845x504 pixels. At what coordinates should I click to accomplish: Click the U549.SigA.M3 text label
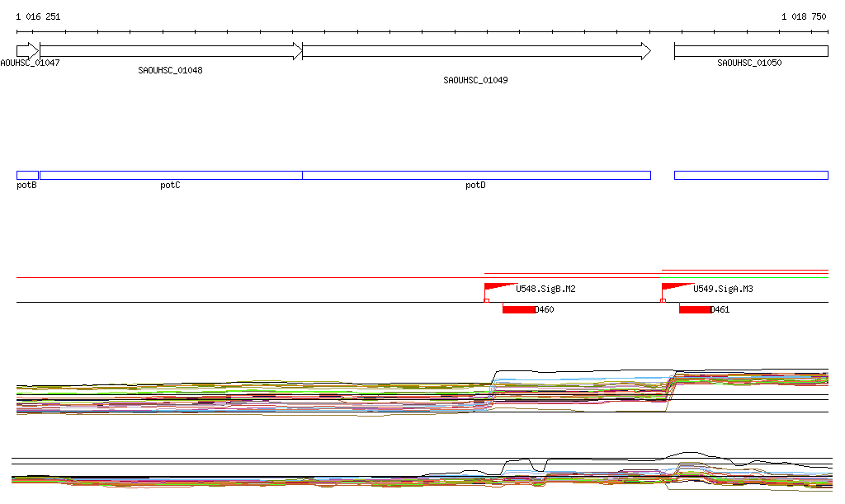point(723,290)
